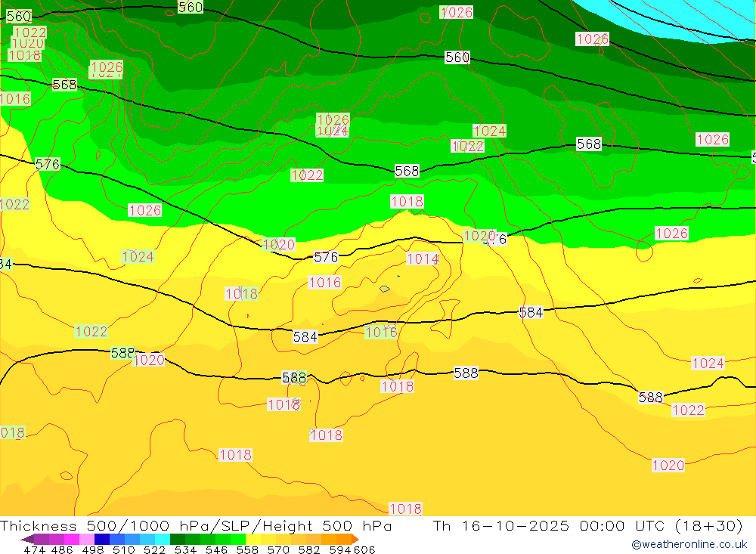Select legend value "474"
The width and height of the screenshot is (756, 554).
(x=34, y=549)
